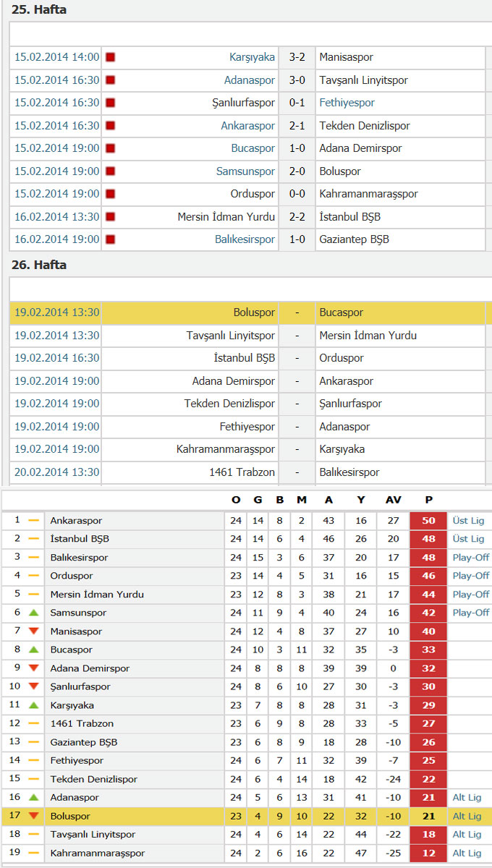The image size is (492, 868).
Task: Click the red down arrow next to Manisaspor
Action: (33, 631)
